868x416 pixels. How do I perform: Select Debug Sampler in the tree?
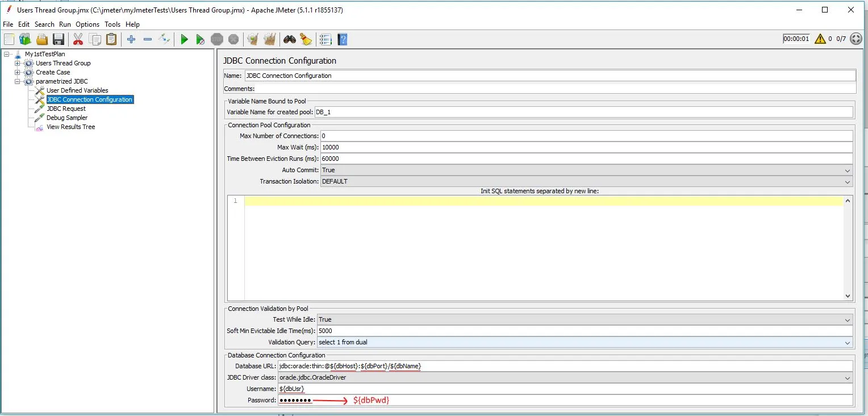click(67, 118)
